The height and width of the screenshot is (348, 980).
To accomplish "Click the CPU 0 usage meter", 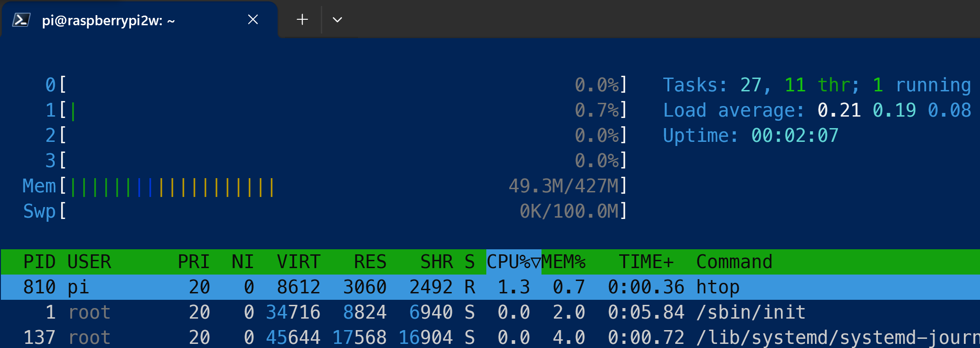I will (336, 85).
